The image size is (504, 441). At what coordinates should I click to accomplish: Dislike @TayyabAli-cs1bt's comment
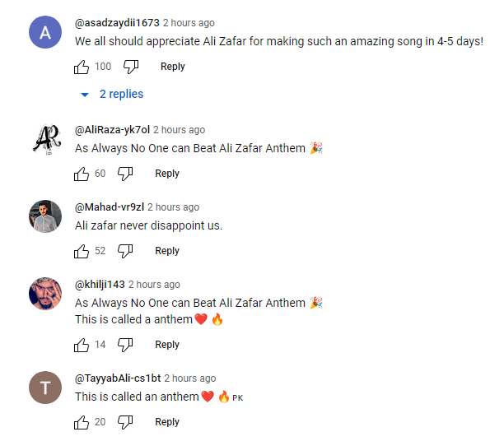click(x=125, y=422)
